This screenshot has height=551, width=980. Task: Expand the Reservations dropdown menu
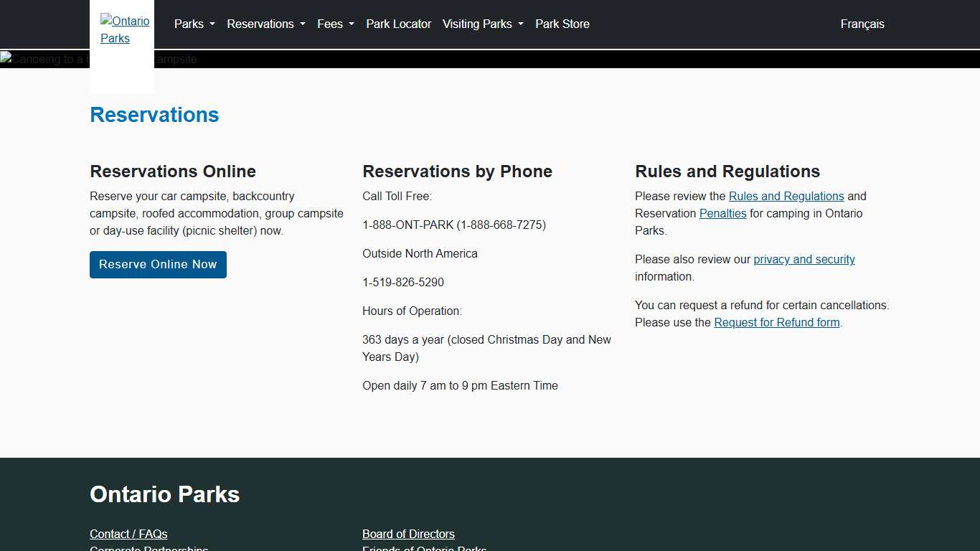pyautogui.click(x=265, y=24)
